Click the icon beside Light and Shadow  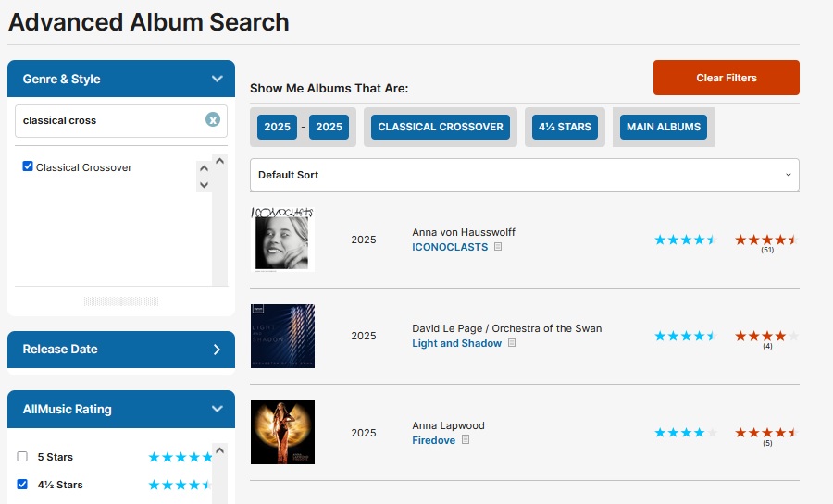point(512,343)
